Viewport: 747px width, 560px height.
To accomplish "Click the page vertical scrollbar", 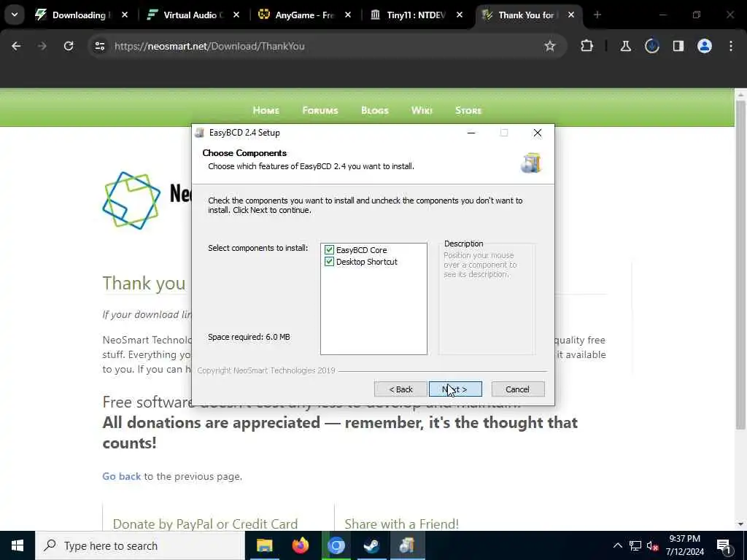I will pos(740,264).
